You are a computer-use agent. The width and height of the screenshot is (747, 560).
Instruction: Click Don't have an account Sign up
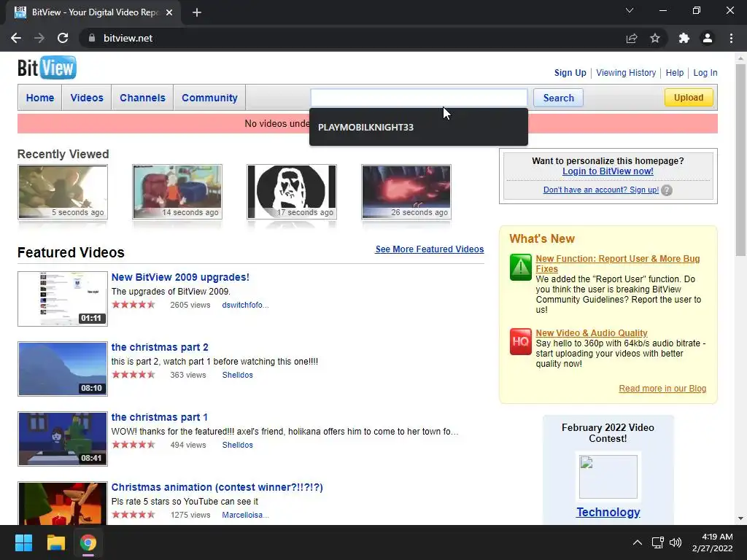pos(601,190)
